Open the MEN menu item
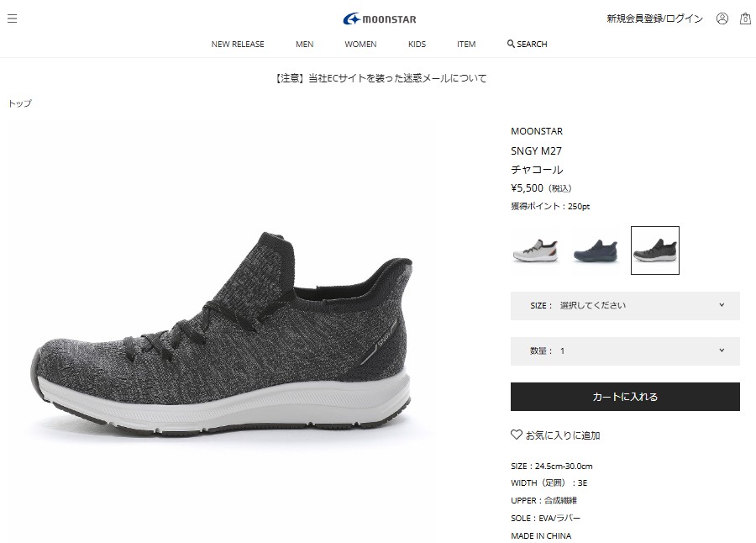This screenshot has width=756, height=543. pos(304,44)
